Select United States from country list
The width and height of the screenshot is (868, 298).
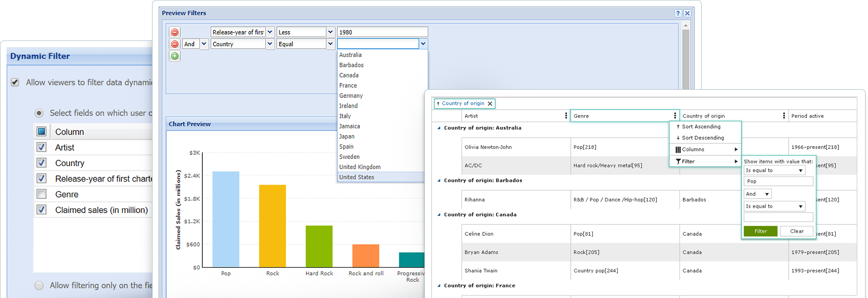pos(381,177)
